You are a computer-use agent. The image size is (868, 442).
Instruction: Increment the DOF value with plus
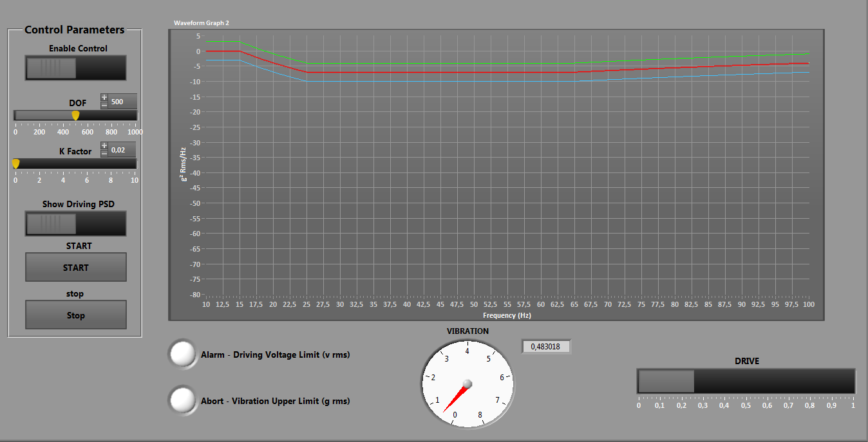pyautogui.click(x=104, y=98)
